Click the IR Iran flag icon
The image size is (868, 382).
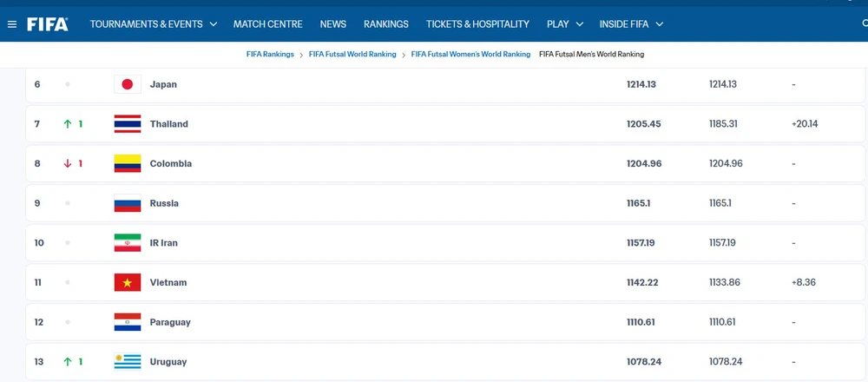tap(128, 243)
